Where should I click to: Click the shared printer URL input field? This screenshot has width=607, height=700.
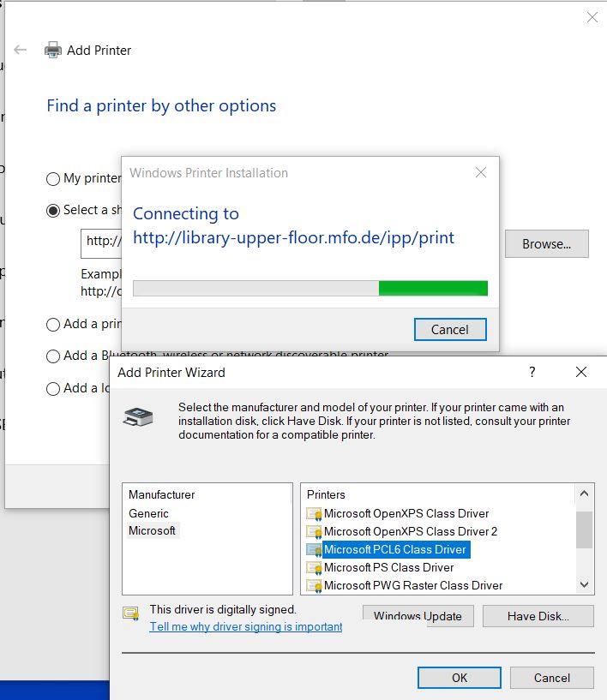[x=101, y=243]
